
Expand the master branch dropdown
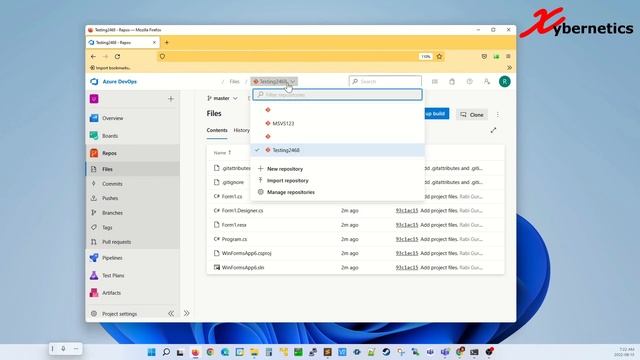coord(222,98)
